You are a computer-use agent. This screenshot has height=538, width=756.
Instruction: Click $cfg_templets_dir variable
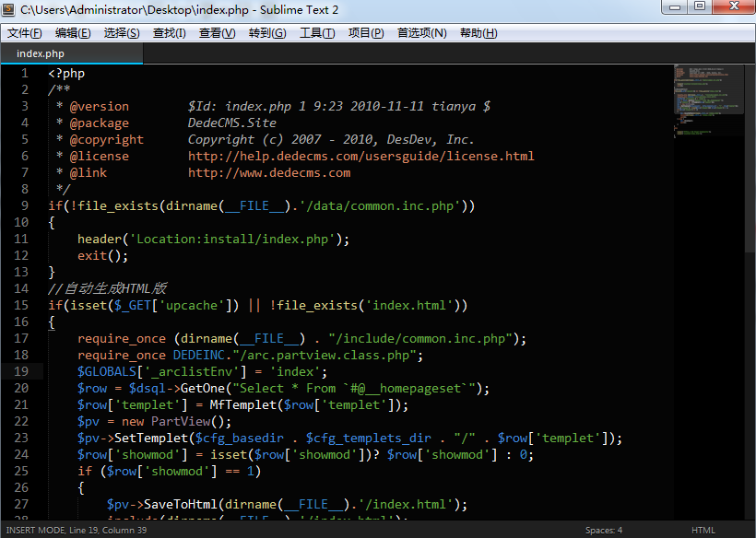coord(369,439)
